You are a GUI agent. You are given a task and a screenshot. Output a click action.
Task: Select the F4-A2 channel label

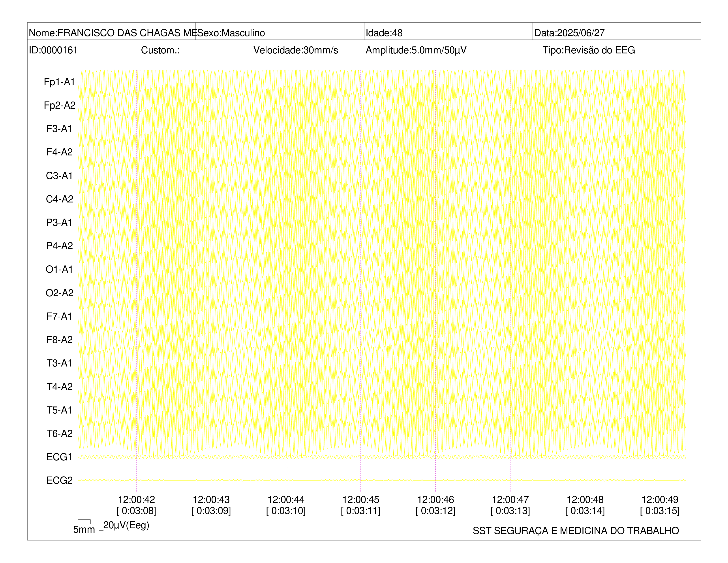pos(59,152)
